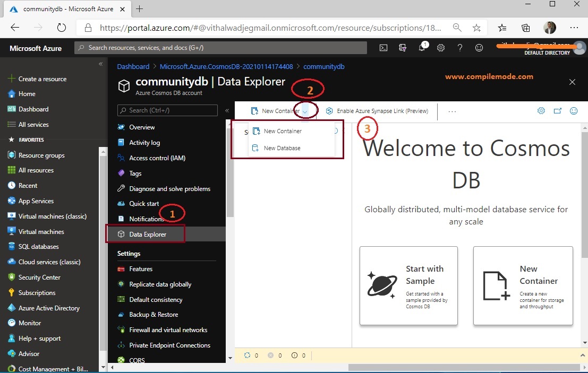Send feedback via smiley face icon
This screenshot has width=588, height=373.
(479, 47)
